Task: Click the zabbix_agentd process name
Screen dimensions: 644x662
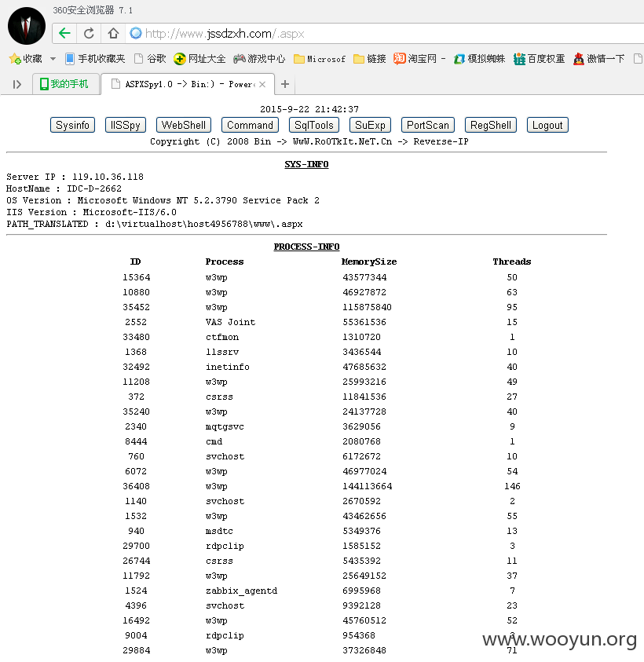Action: point(242,591)
